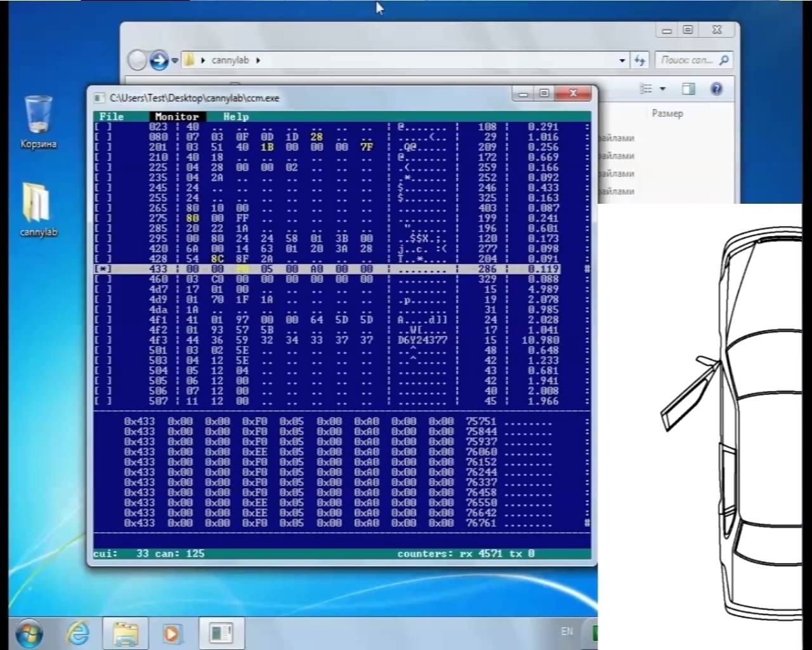Change view using Explorer view icon

coord(646,89)
